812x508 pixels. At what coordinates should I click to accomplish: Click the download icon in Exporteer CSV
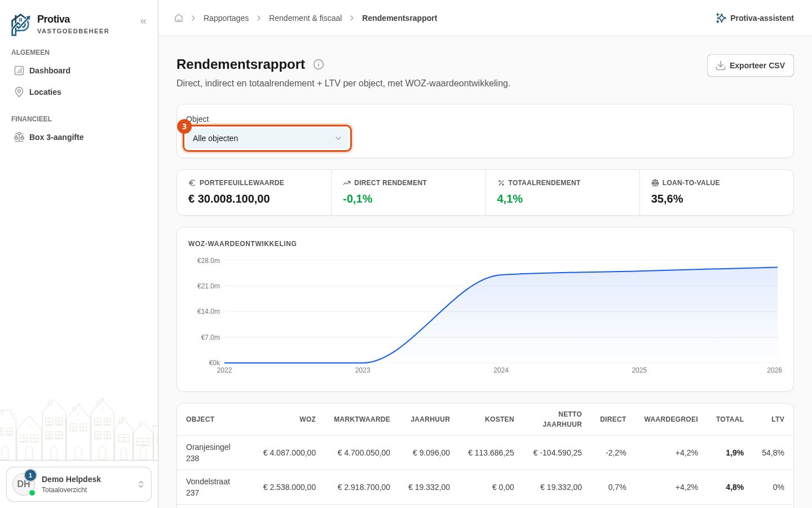click(x=721, y=65)
